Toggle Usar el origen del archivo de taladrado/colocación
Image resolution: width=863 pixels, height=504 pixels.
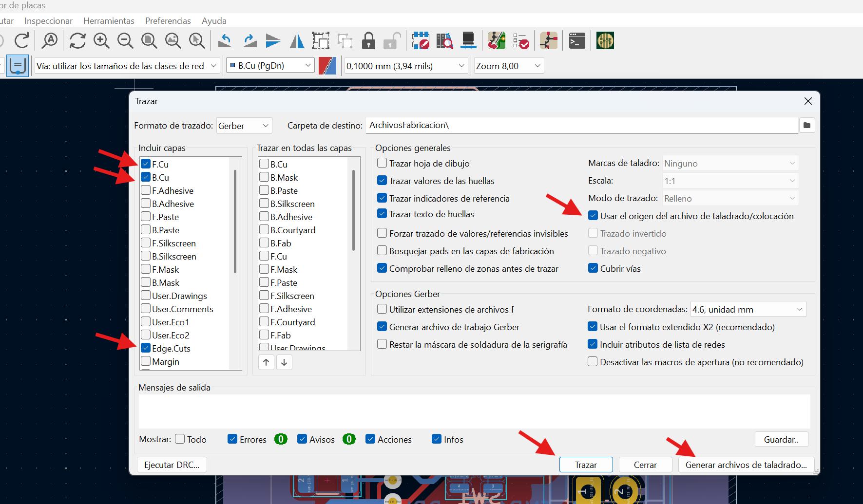593,216
